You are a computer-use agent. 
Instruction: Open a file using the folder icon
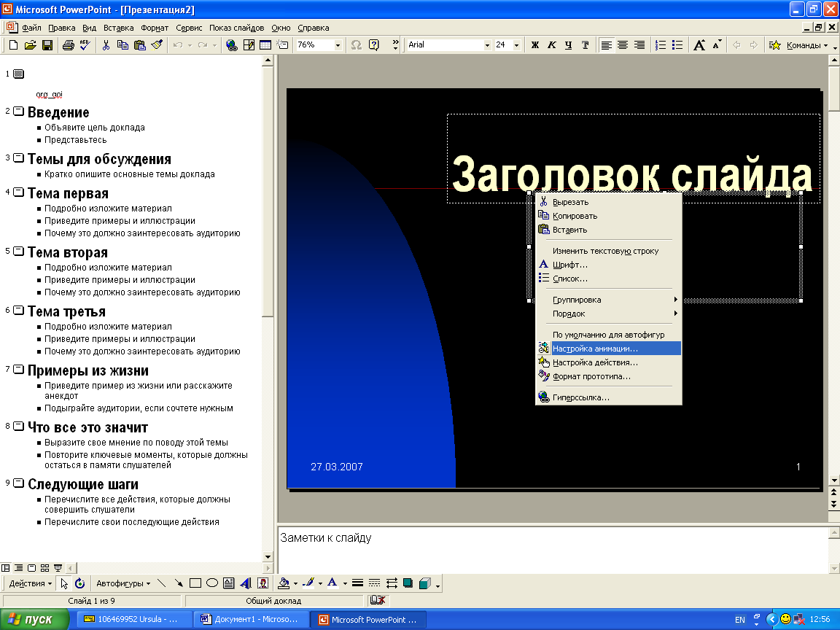click(31, 45)
